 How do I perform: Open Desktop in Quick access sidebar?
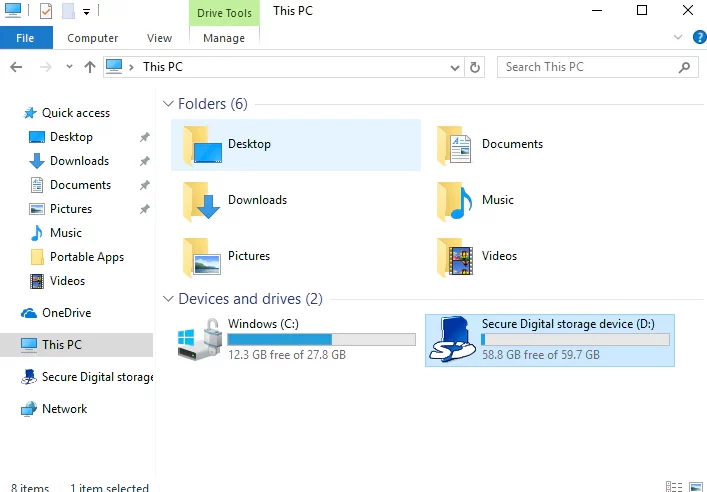coord(71,137)
